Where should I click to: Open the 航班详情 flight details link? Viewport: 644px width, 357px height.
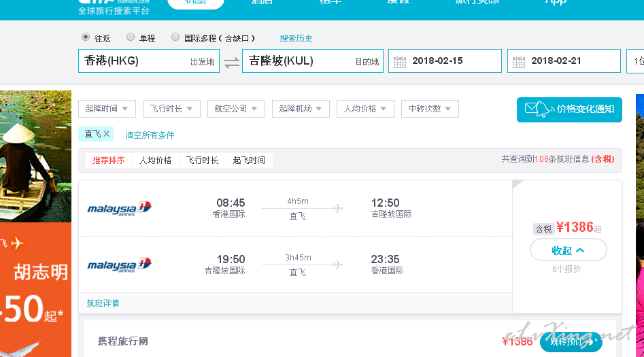point(103,303)
